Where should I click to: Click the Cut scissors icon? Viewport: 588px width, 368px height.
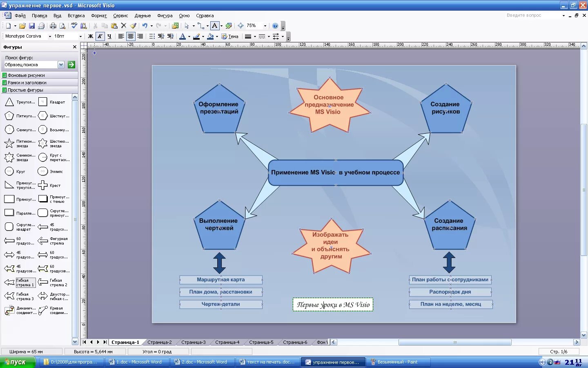tap(95, 26)
